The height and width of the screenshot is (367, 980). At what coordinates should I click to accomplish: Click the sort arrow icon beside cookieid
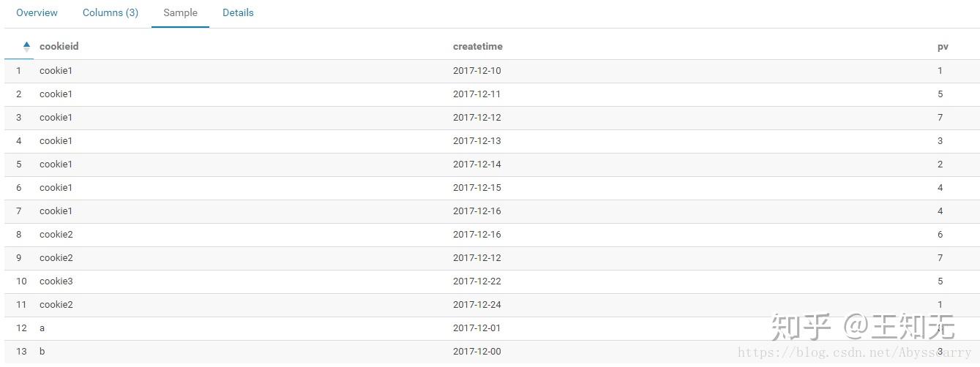tap(26, 47)
